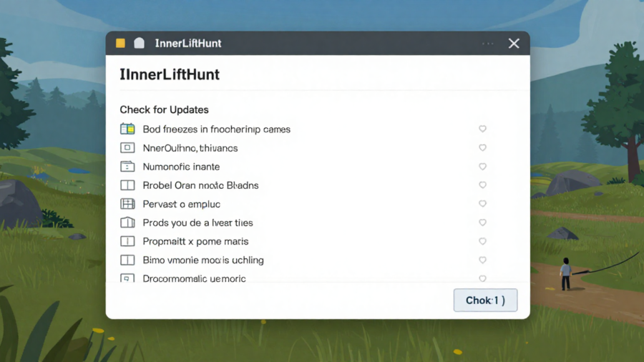Click the 'Check for Updates' heading
Image resolution: width=644 pixels, height=362 pixels.
pos(164,109)
